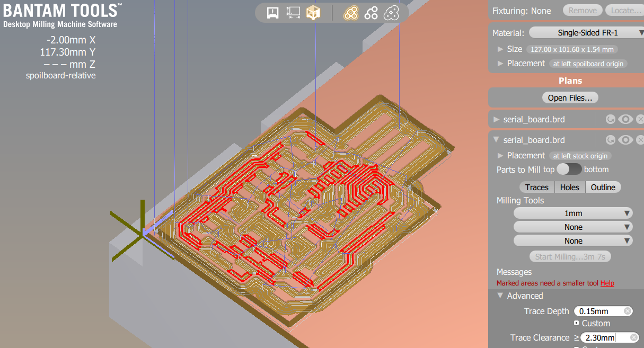The width and height of the screenshot is (644, 348).
Task: Open the Help link in Messages
Action: (x=607, y=283)
